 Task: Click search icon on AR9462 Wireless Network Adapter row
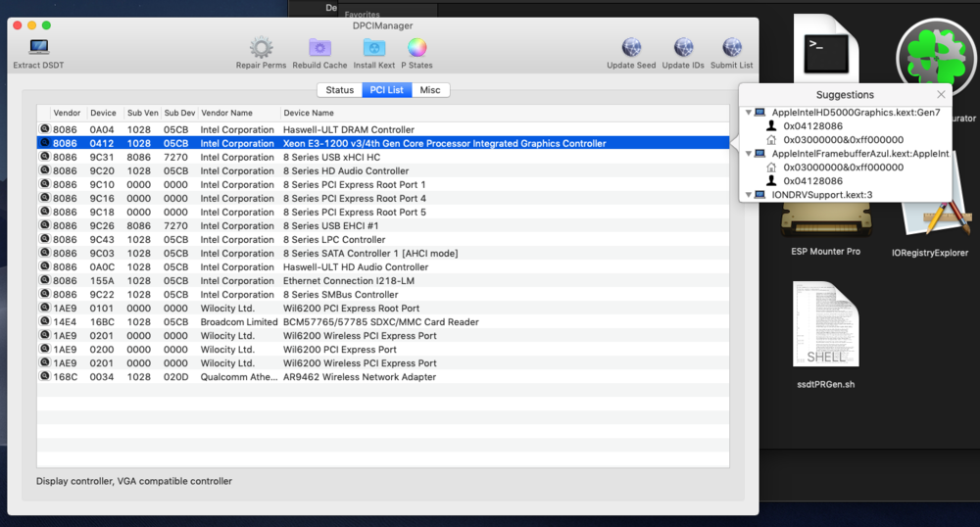[44, 376]
